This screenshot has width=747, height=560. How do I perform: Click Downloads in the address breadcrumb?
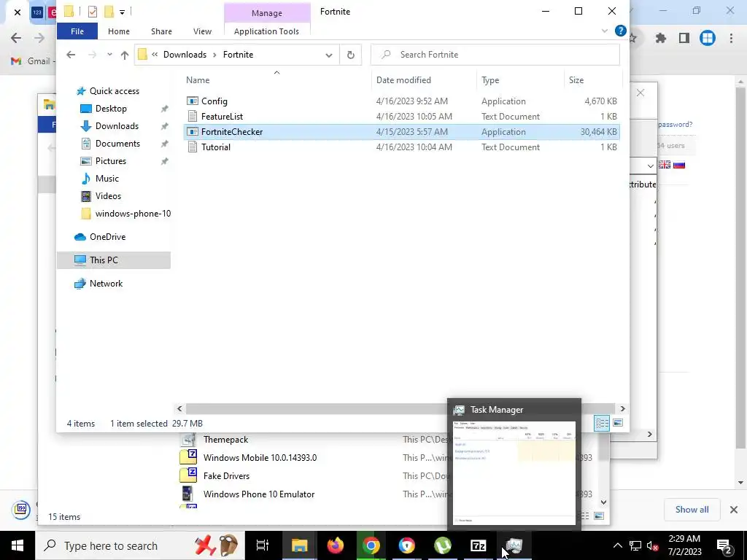click(185, 55)
